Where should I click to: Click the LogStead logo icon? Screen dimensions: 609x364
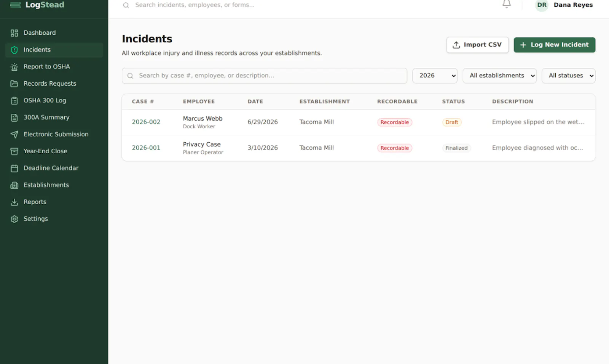15,5
